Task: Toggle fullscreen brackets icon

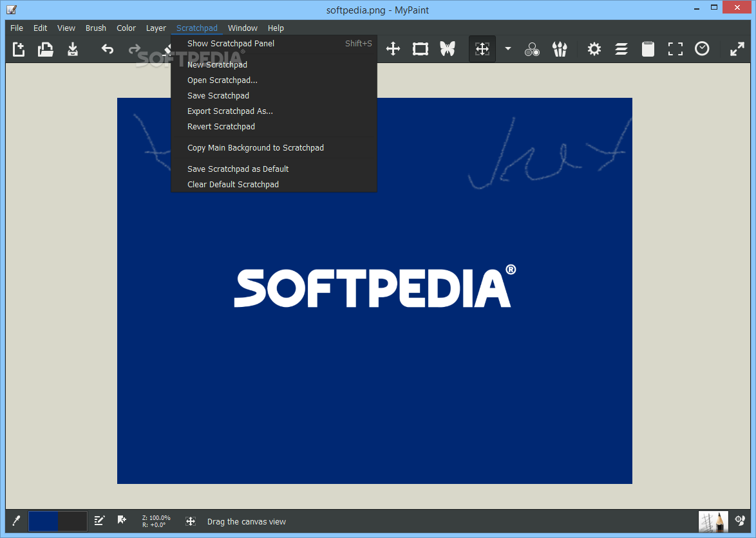Action: click(676, 49)
